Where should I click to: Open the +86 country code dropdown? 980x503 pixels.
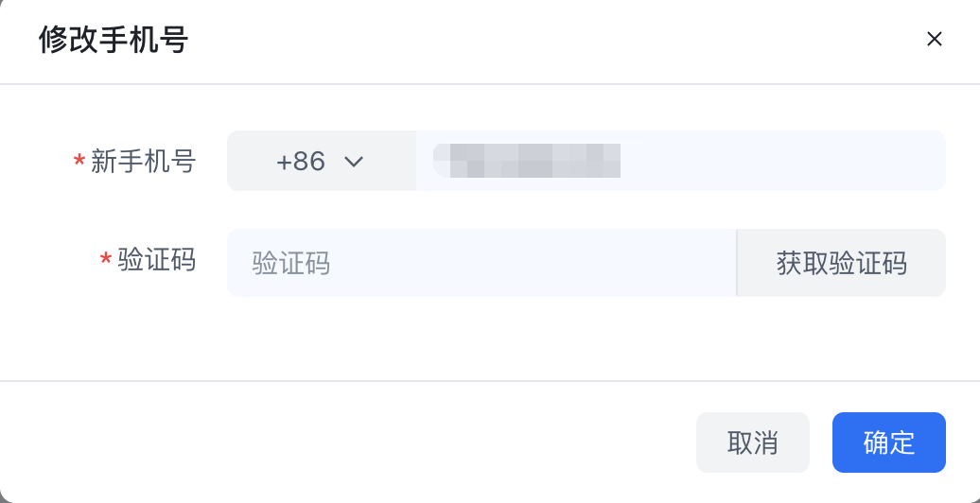pos(321,161)
